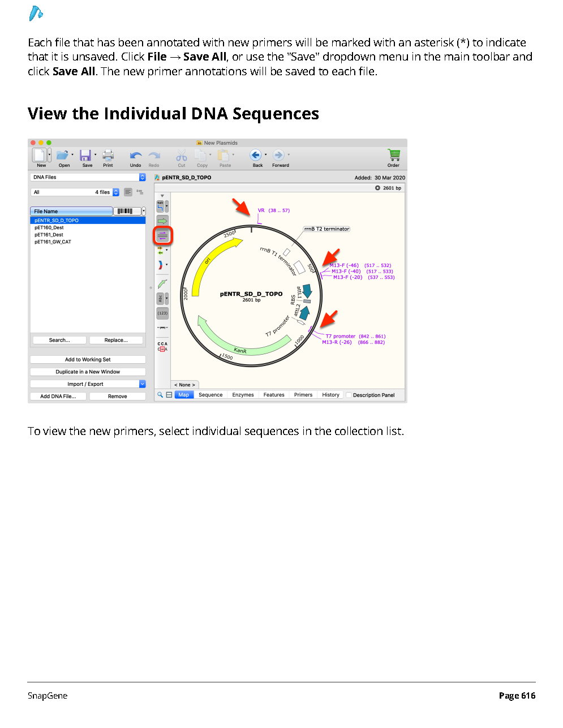Click Duplicate in a New Window button
The width and height of the screenshot is (563, 728).
[88, 372]
